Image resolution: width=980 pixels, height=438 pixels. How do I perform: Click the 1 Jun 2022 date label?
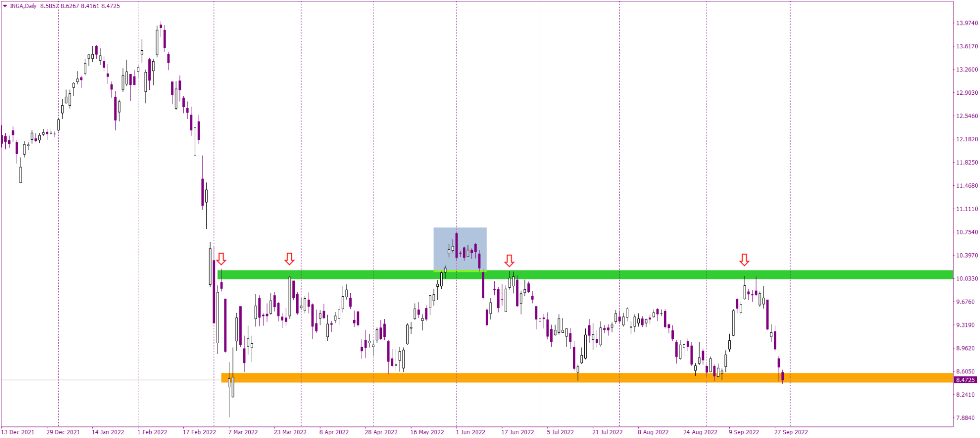pyautogui.click(x=471, y=432)
